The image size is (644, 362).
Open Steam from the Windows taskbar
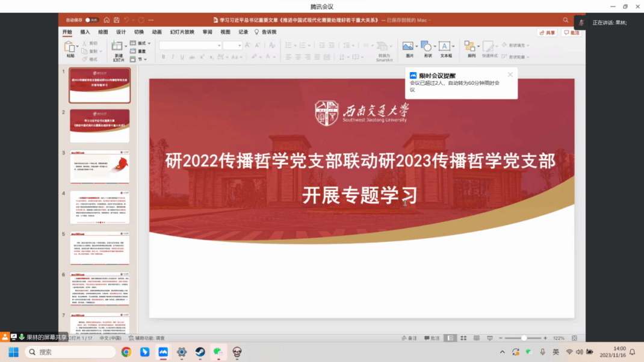click(x=200, y=352)
